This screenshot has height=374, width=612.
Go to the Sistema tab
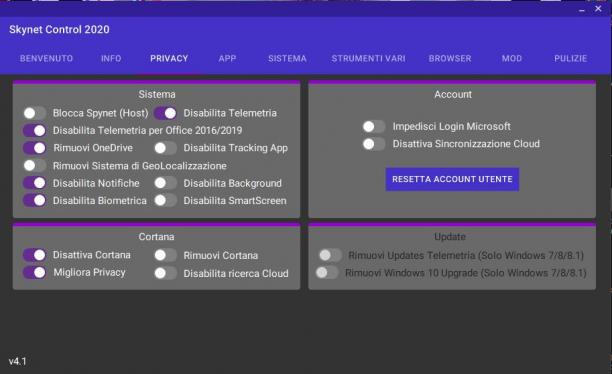point(287,59)
